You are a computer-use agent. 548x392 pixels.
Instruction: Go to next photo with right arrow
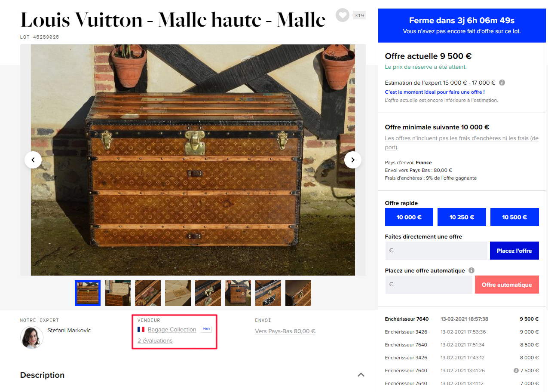[x=353, y=160]
